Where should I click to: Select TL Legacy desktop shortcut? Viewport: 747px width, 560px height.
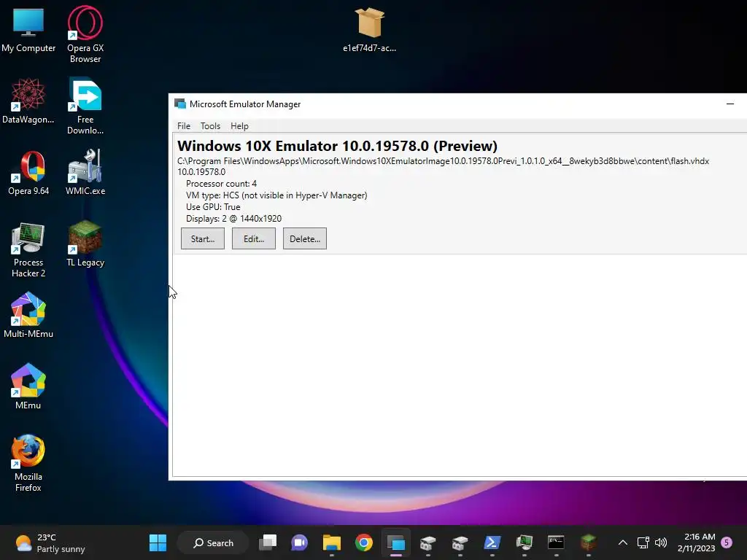(x=85, y=244)
